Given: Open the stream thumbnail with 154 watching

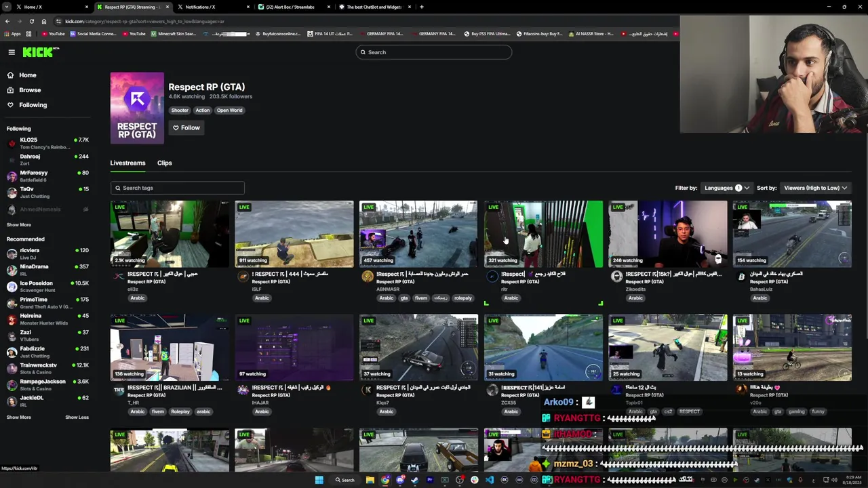Looking at the screenshot, I should [x=792, y=234].
